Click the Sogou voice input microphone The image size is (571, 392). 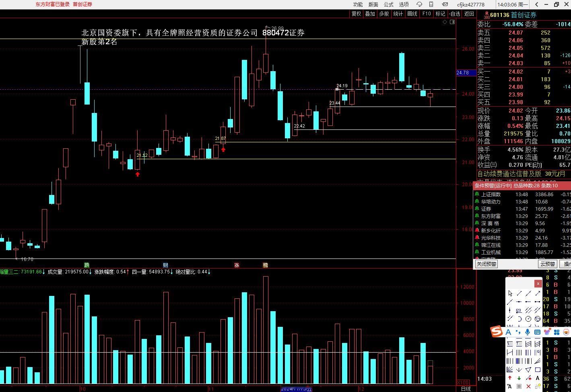(x=528, y=332)
